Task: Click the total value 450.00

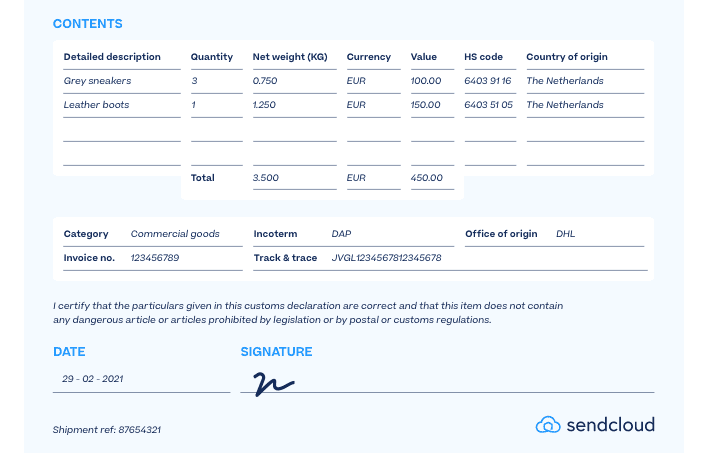Action: pos(426,178)
